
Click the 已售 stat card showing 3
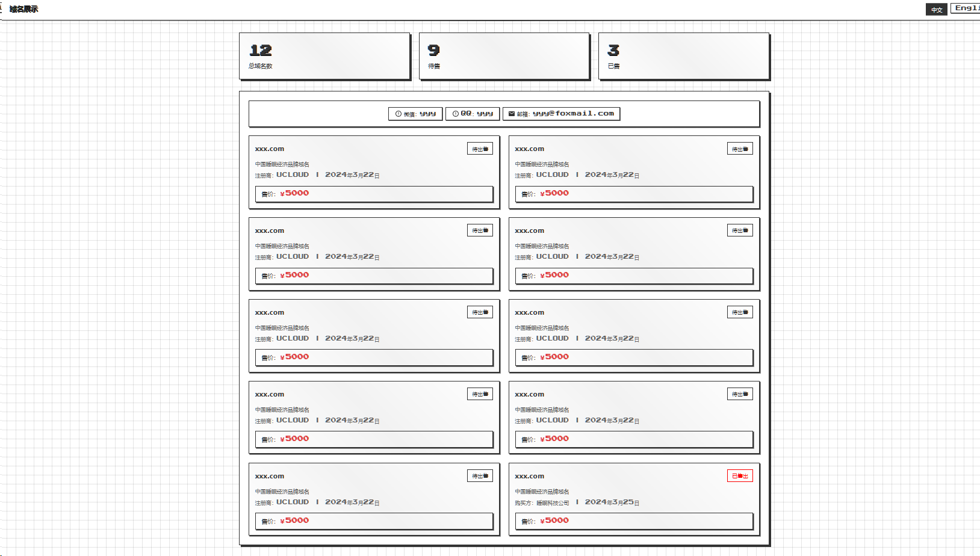(683, 56)
